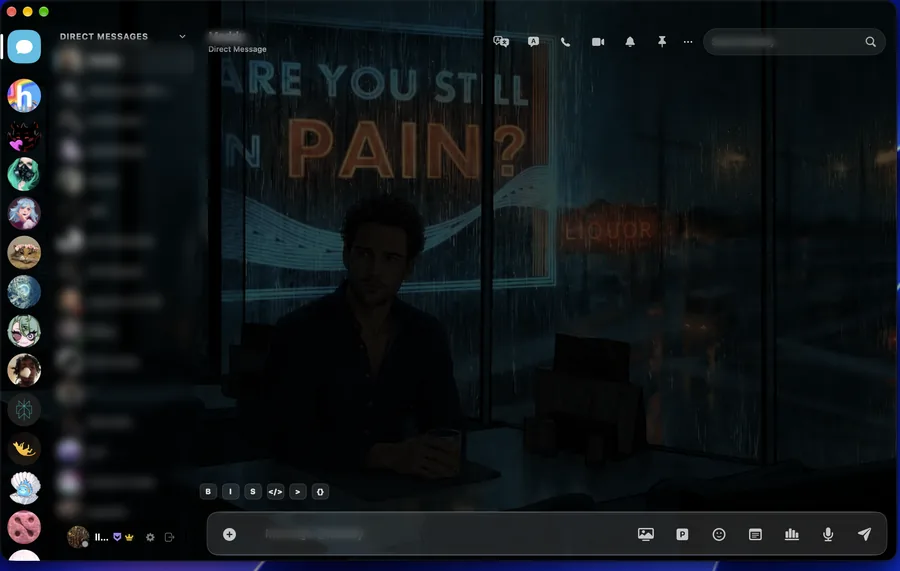Viewport: 900px width, 571px height.
Task: Open the image gallery picker icon
Action: click(646, 534)
